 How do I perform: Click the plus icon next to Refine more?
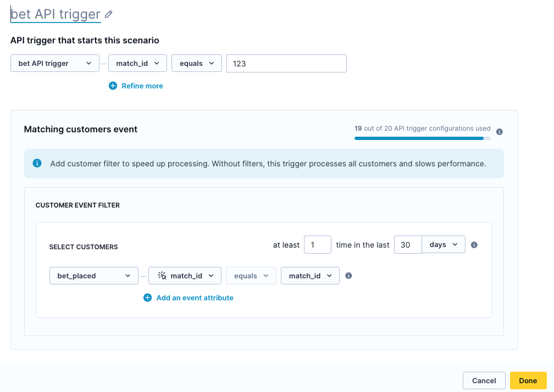[113, 86]
